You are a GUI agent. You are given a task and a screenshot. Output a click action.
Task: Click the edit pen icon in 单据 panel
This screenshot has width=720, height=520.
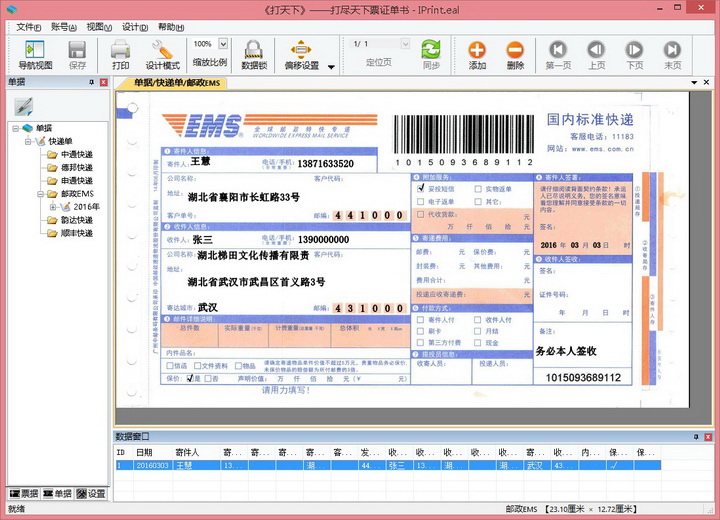click(24, 107)
